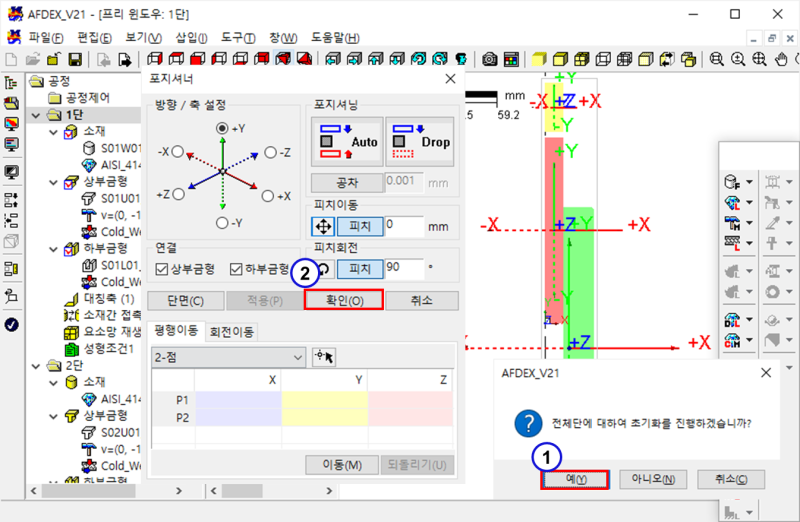Select the +X direction radio button

(x=266, y=197)
